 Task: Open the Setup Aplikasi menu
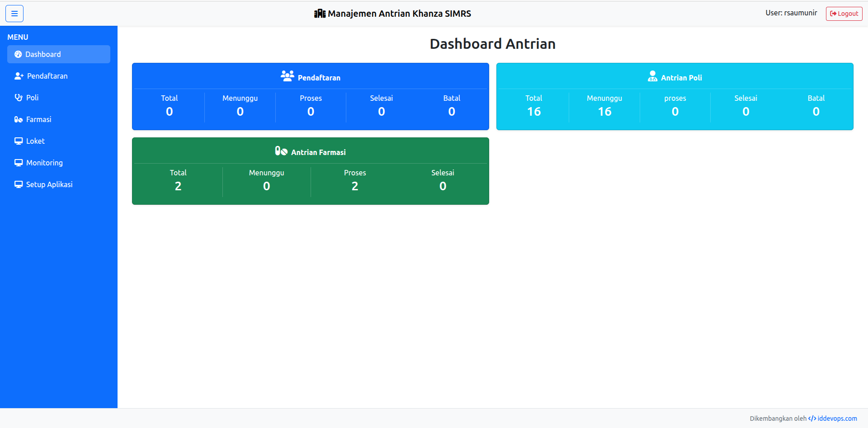coord(59,184)
